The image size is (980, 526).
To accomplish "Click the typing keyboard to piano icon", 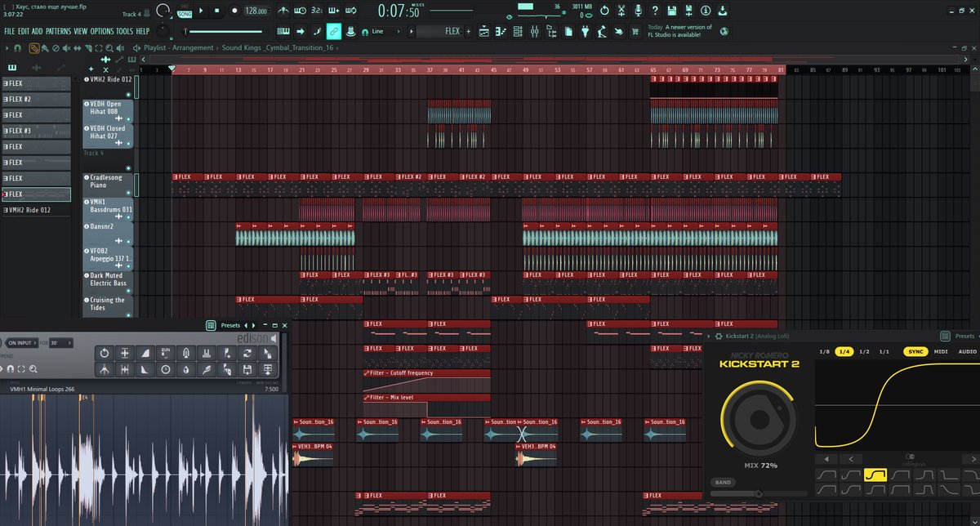I will pos(283,32).
